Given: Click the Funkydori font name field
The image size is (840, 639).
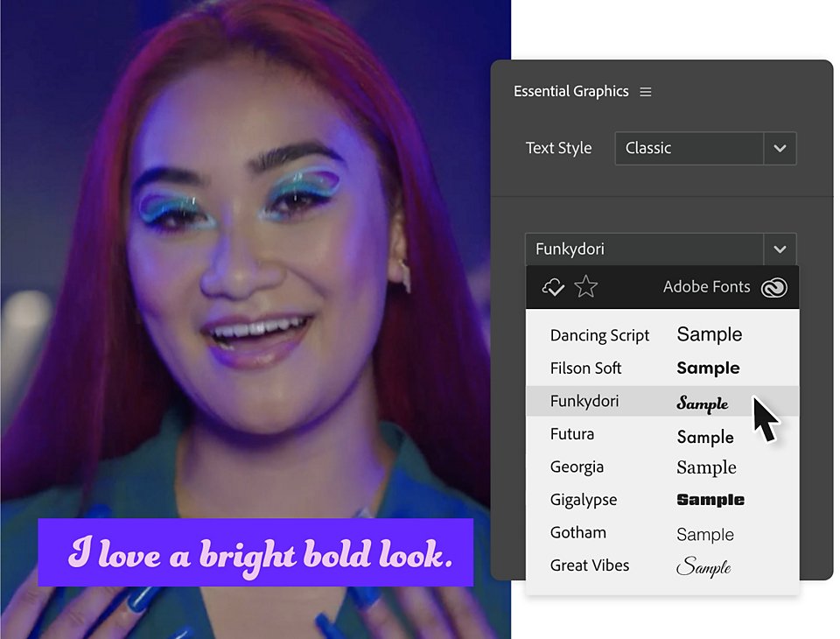Looking at the screenshot, I should (x=645, y=249).
